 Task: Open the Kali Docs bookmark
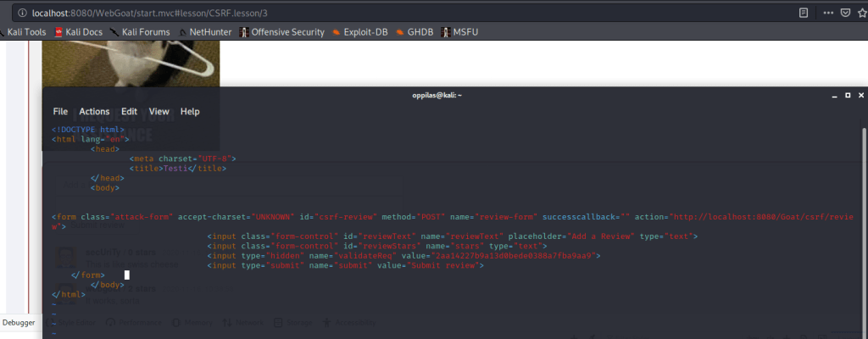click(77, 32)
